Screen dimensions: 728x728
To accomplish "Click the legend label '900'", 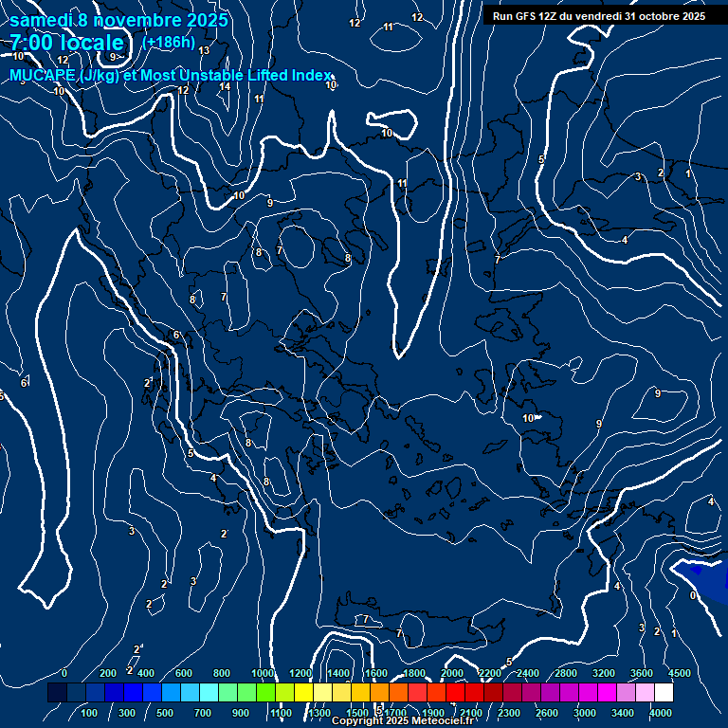I will point(240,713).
